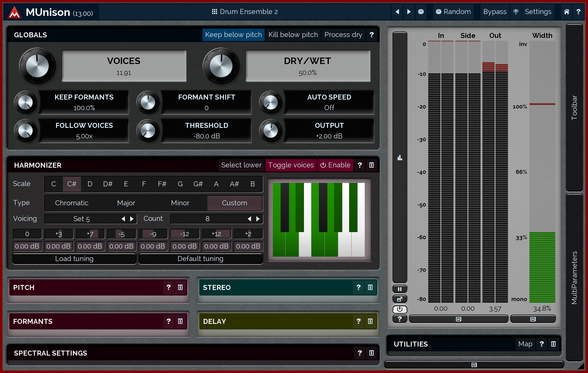Go to the next preset arrow

(x=409, y=12)
